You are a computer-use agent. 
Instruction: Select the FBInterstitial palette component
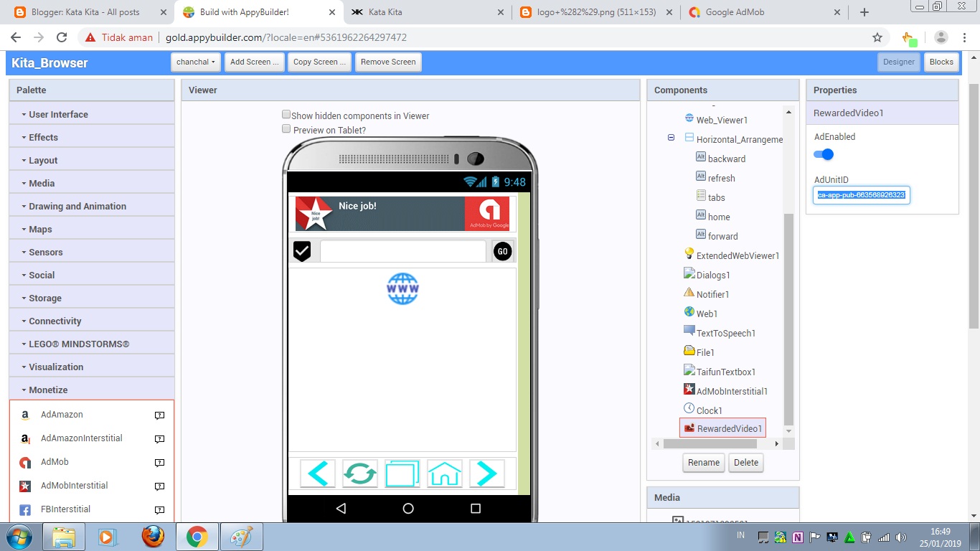click(x=65, y=509)
